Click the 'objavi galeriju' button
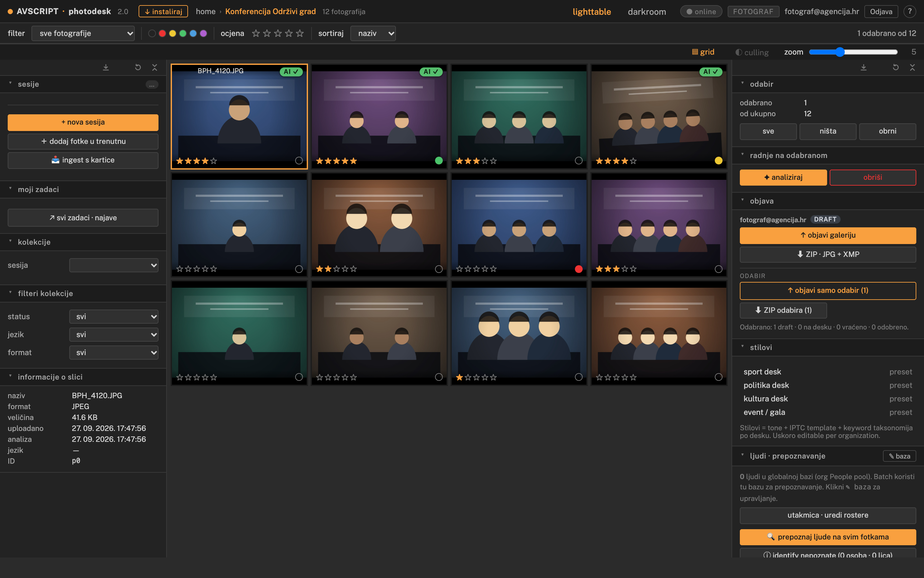This screenshot has width=924, height=578. point(828,235)
